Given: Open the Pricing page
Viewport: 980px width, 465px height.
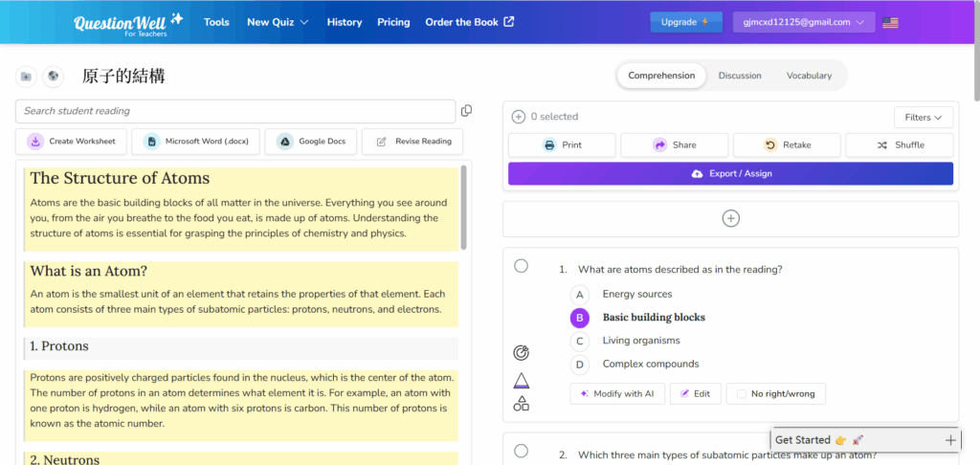Looking at the screenshot, I should [393, 22].
